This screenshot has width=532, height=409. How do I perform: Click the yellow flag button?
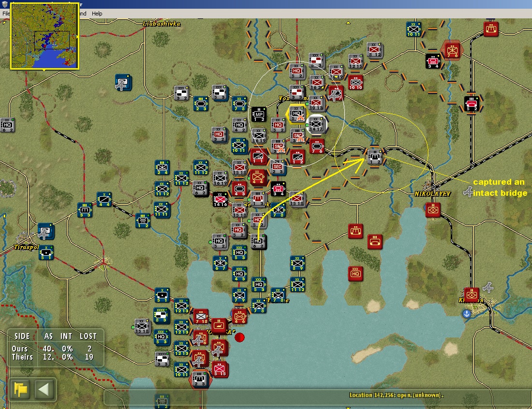21,389
